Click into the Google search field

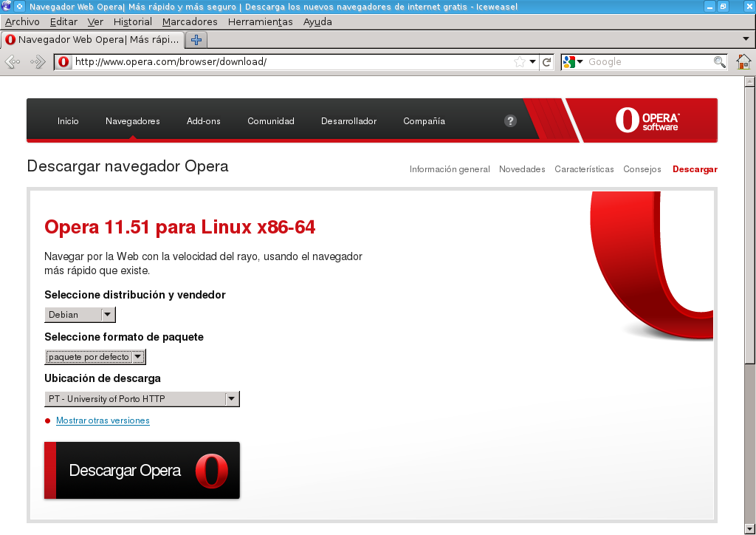point(650,62)
